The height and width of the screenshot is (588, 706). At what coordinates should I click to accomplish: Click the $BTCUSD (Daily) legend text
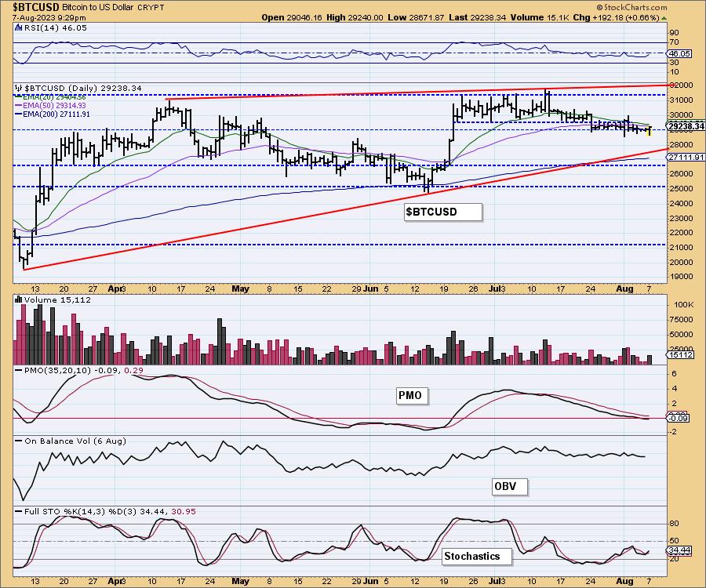coord(83,88)
